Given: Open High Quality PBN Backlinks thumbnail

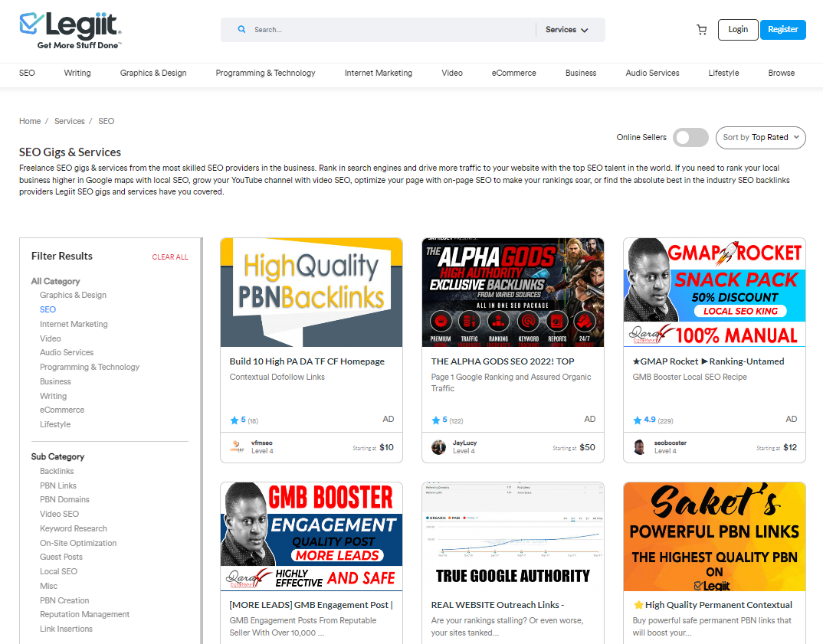Looking at the screenshot, I should tap(311, 292).
